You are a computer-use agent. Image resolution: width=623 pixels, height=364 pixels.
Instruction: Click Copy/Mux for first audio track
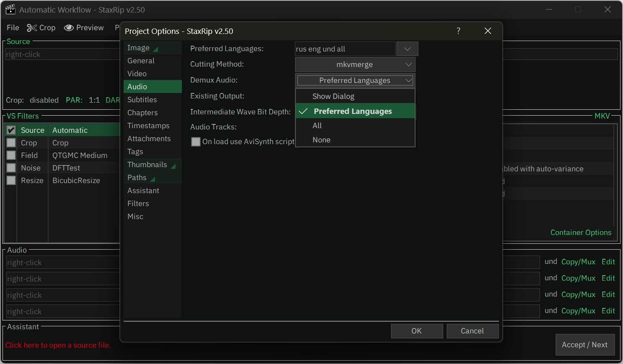578,262
